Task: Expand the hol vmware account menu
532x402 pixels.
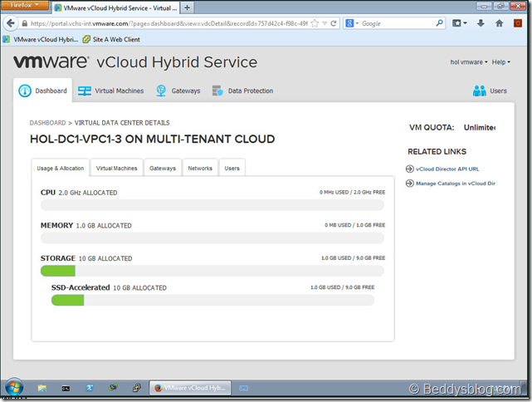Action: point(469,62)
